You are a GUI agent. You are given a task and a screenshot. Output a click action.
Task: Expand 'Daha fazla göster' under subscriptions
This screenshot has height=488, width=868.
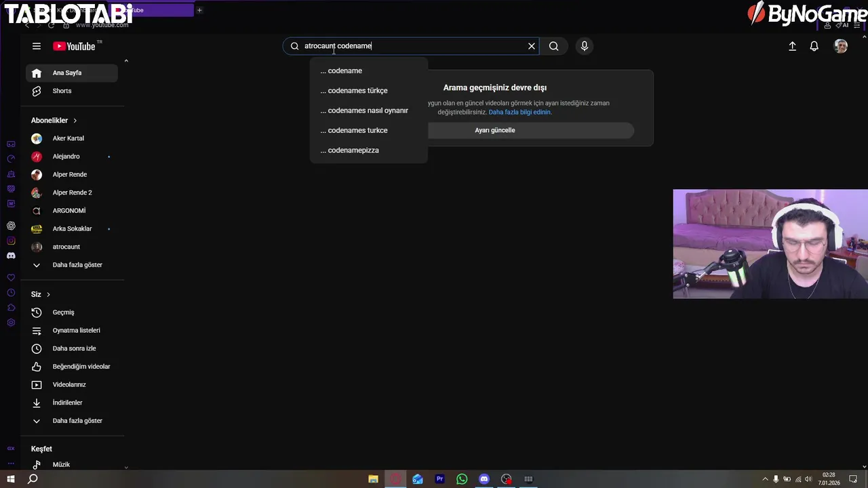click(72, 265)
